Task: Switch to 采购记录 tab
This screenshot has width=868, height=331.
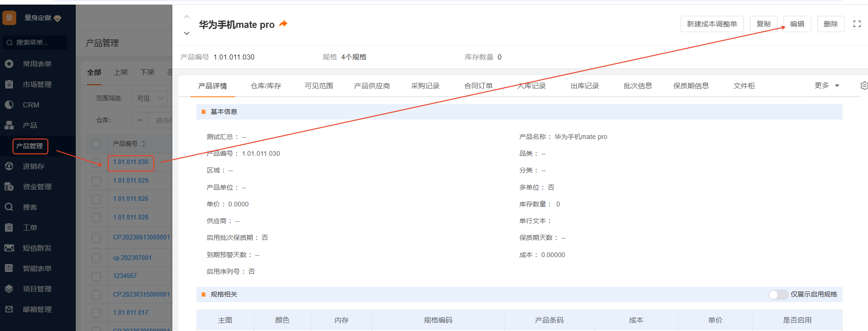Action: (x=425, y=86)
